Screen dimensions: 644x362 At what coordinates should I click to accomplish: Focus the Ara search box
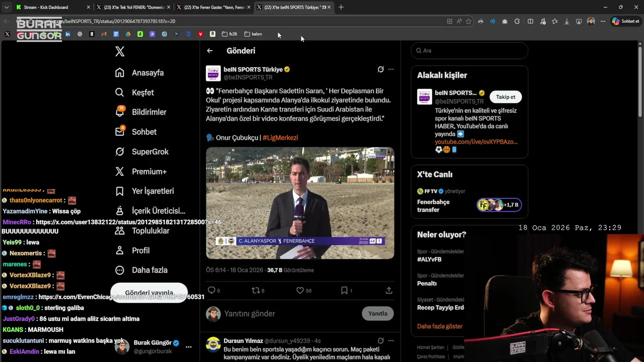(469, 51)
